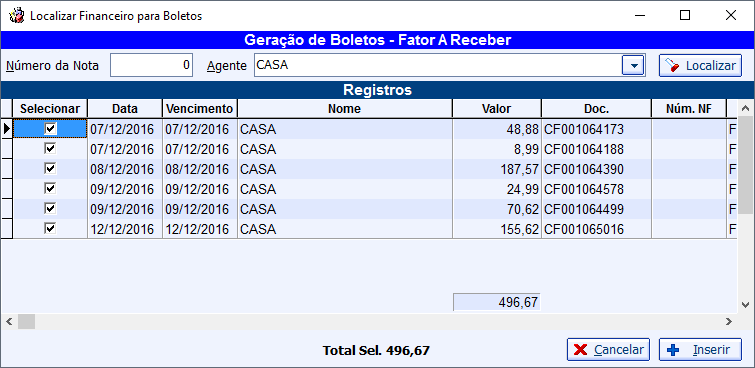Open the Agente dropdown list
The width and height of the screenshot is (755, 368).
pyautogui.click(x=633, y=66)
